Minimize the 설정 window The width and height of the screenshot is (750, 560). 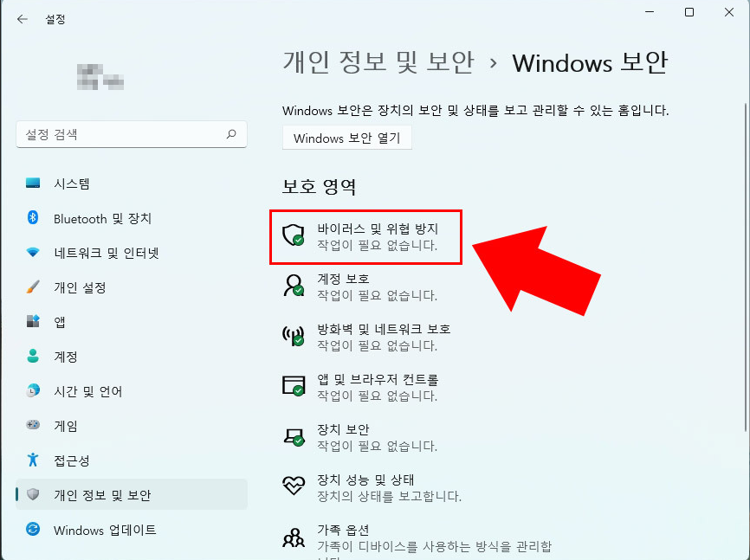pyautogui.click(x=650, y=12)
